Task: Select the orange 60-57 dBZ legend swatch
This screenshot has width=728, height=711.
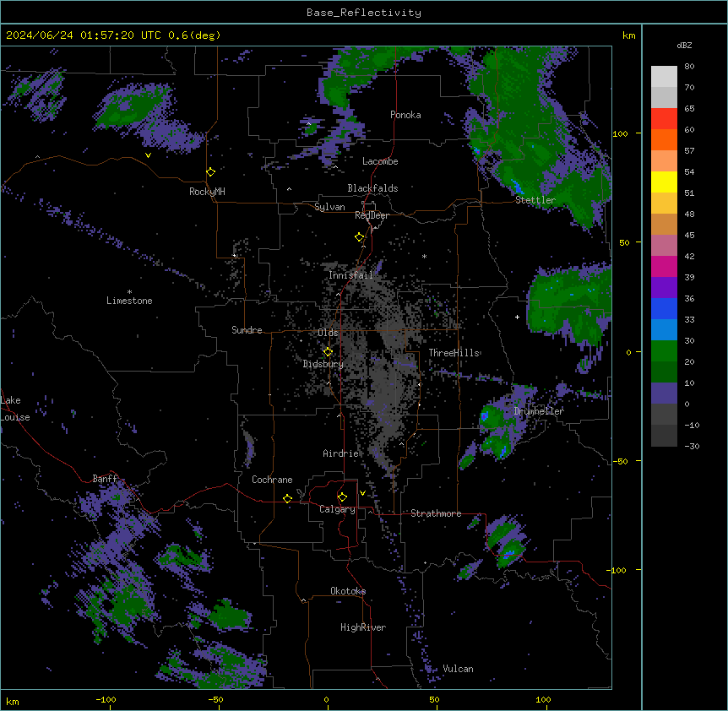Action: point(664,140)
